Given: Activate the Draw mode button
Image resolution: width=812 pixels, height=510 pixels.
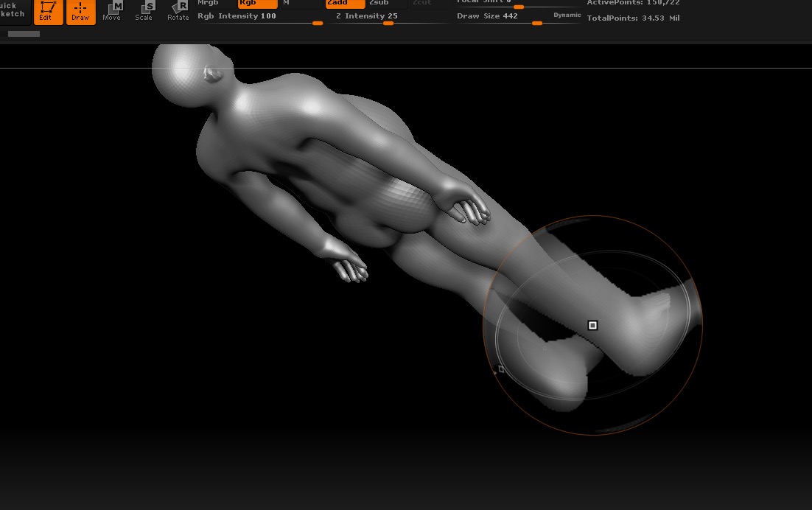Looking at the screenshot, I should pyautogui.click(x=80, y=12).
